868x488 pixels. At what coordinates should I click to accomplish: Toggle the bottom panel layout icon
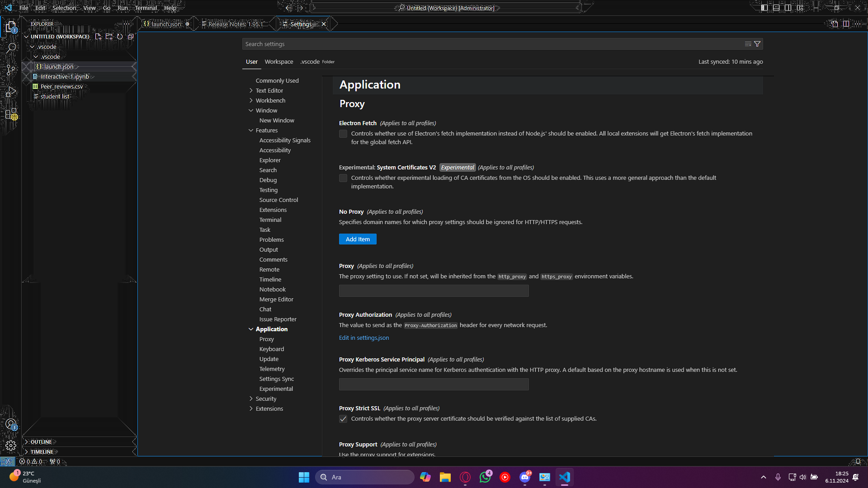(776, 8)
